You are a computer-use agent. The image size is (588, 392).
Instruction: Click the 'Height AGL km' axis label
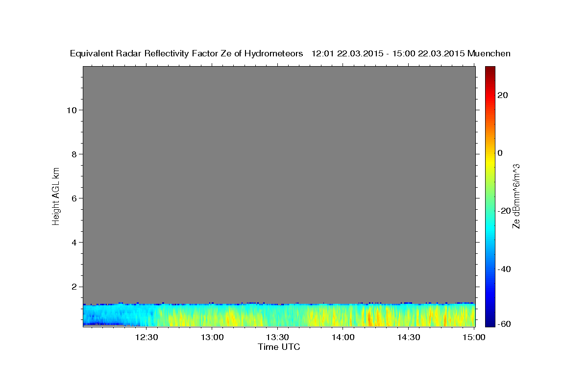click(x=56, y=196)
